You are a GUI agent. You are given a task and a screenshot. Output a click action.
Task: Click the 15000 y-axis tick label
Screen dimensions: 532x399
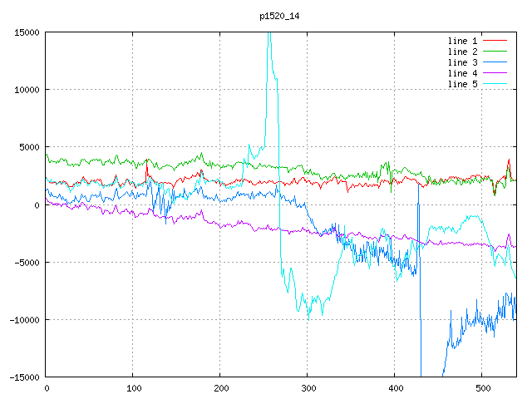pyautogui.click(x=27, y=32)
